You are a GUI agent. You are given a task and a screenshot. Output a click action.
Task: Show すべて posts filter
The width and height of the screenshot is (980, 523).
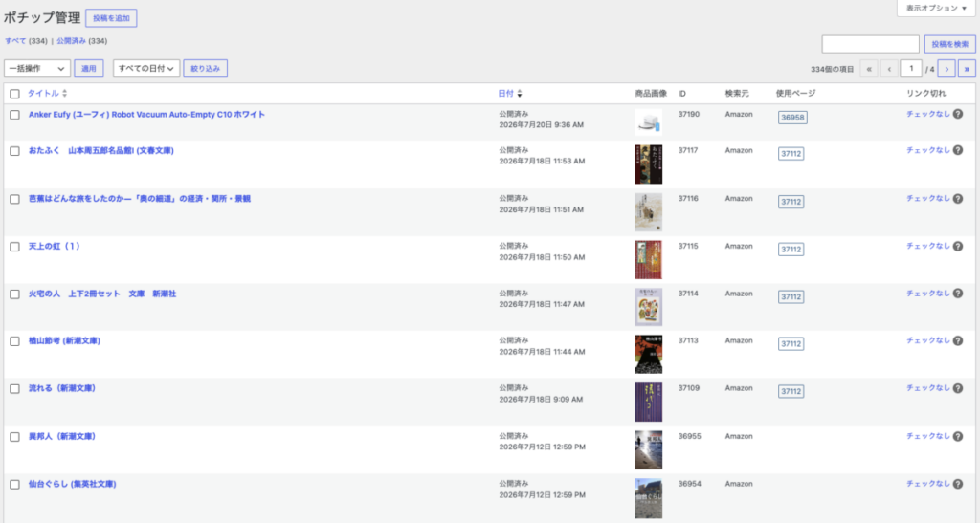click(15, 41)
